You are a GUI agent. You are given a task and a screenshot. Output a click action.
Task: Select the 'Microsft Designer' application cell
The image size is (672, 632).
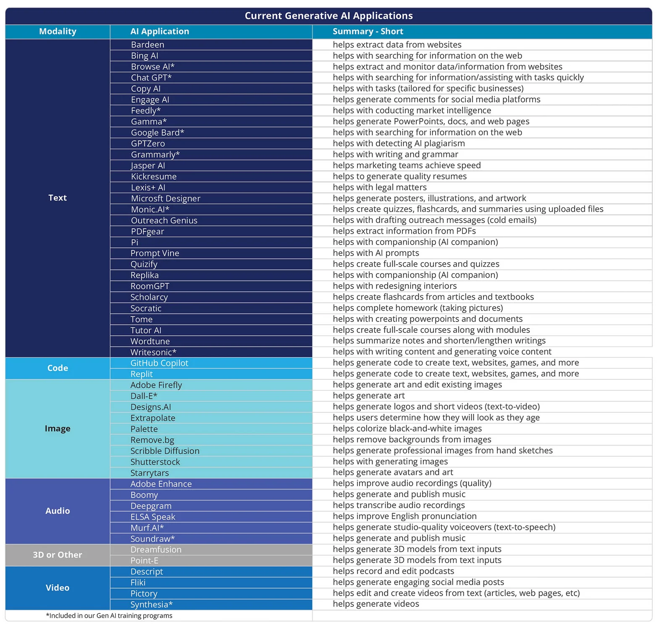(211, 198)
